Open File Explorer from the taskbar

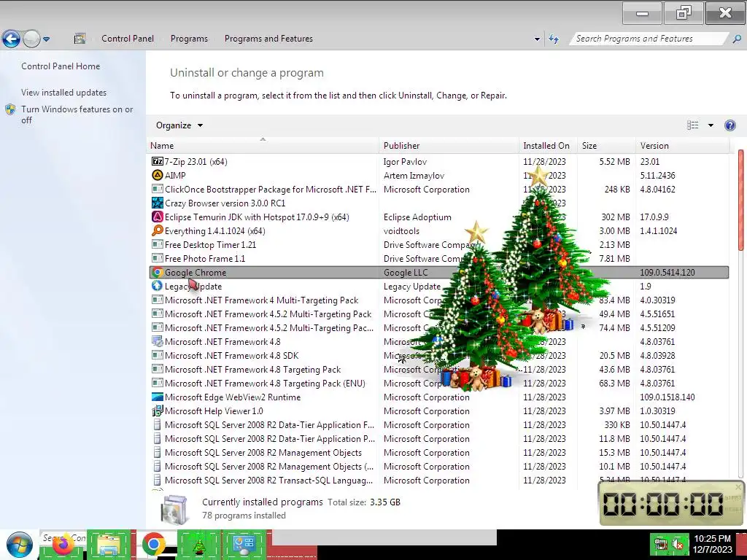tap(108, 545)
